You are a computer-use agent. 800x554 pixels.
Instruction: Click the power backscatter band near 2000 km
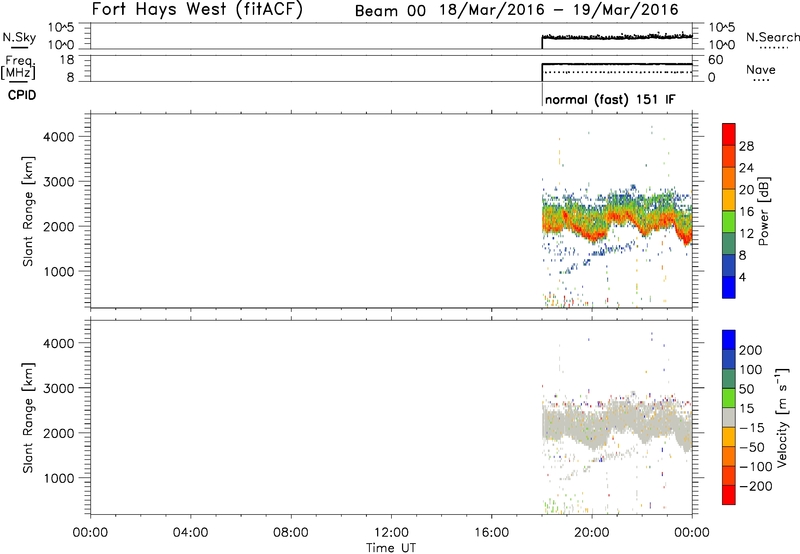coord(617,219)
